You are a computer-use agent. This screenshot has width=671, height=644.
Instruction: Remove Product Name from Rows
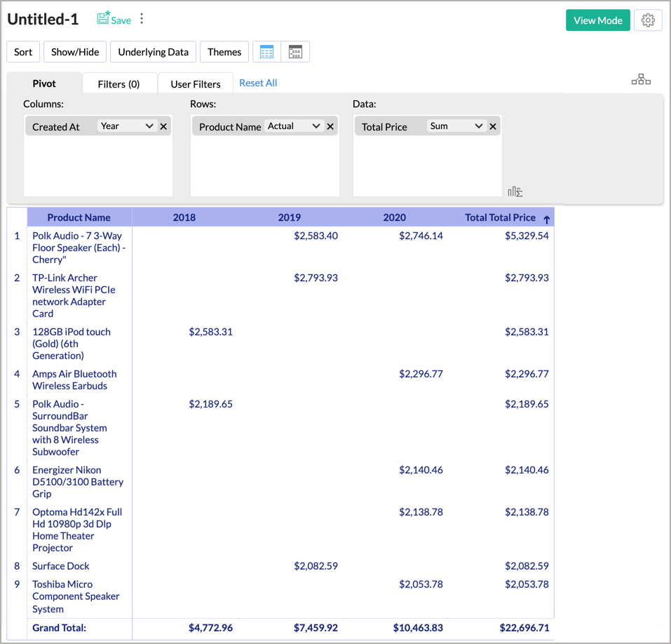330,126
